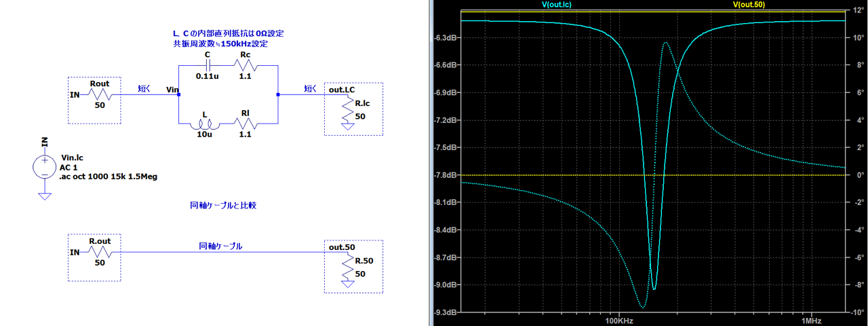The height and width of the screenshot is (326, 868).
Task: Click the 100KHz frequency axis label
Action: coord(619,320)
